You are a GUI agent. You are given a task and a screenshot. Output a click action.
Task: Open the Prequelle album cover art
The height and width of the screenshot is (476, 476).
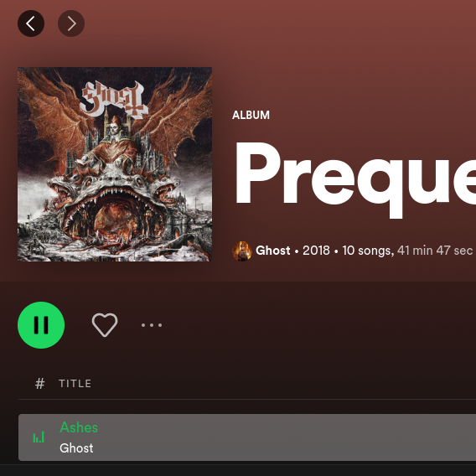[x=115, y=164]
